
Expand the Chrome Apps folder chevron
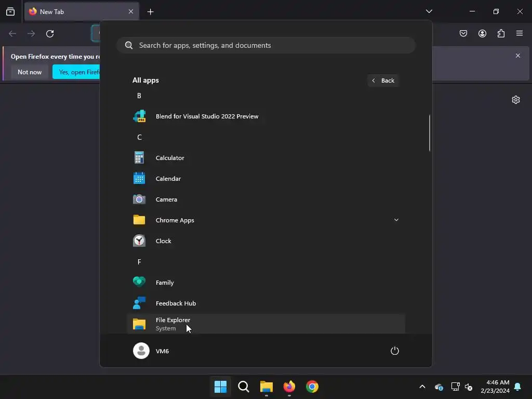(396, 220)
